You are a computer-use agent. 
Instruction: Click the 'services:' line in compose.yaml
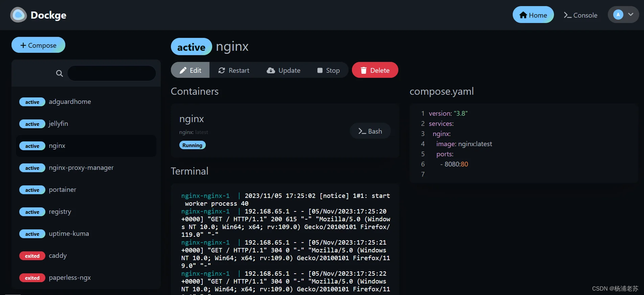click(x=441, y=123)
